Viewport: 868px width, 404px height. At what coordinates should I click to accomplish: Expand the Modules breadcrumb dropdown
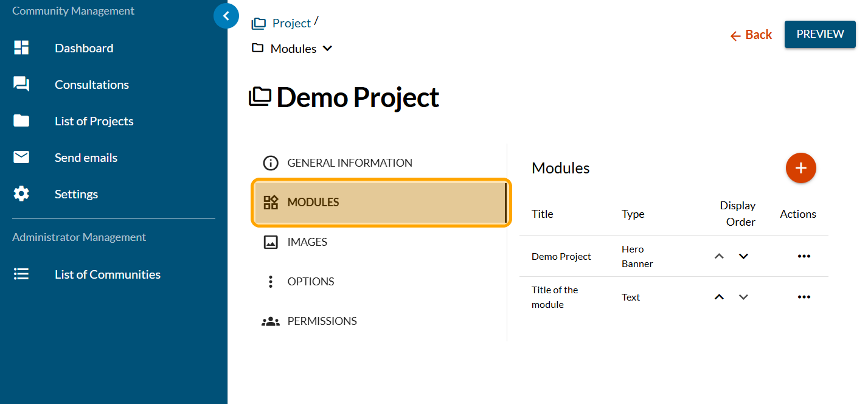coord(327,49)
